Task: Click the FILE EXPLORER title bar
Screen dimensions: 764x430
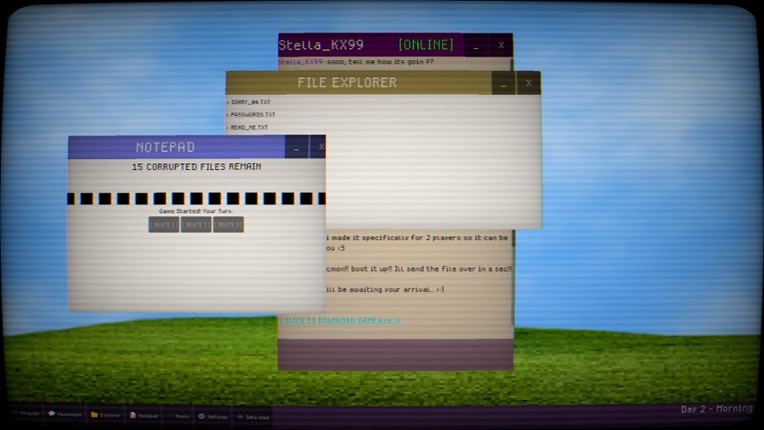Action: [359, 83]
